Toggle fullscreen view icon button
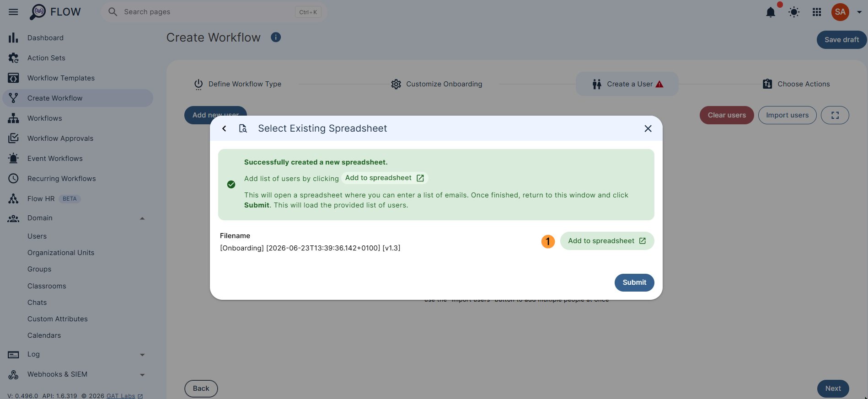 pyautogui.click(x=835, y=115)
